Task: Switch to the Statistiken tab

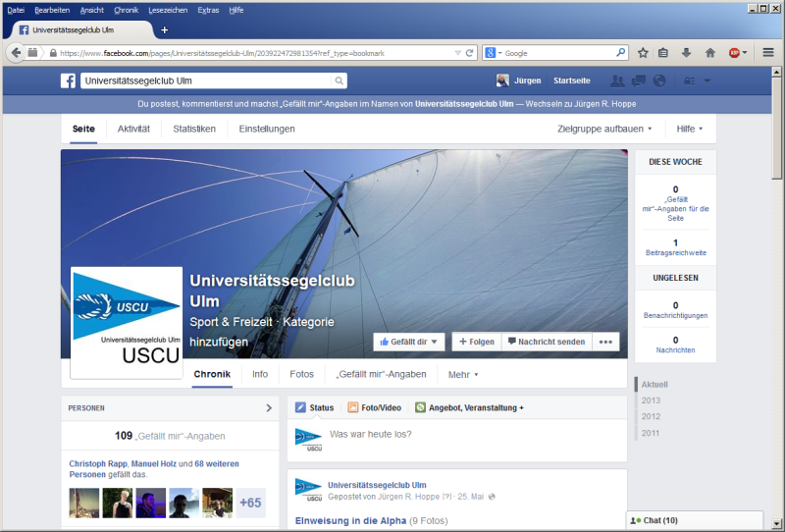Action: tap(194, 129)
